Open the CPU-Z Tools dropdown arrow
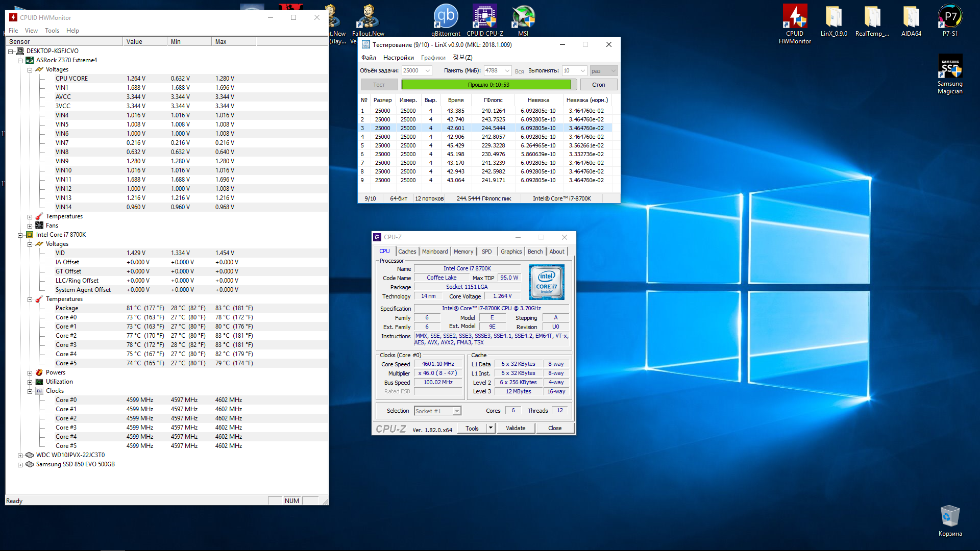The height and width of the screenshot is (551, 980). (491, 428)
